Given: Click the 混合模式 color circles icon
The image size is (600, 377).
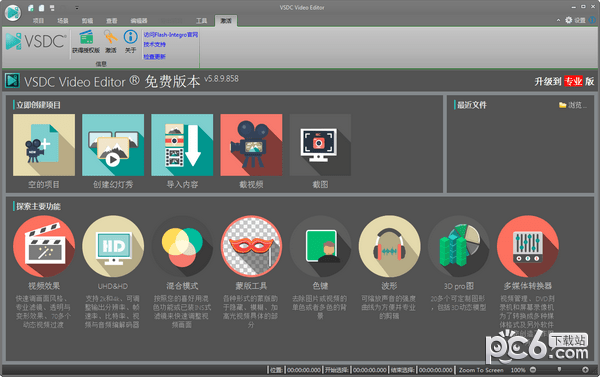Looking at the screenshot, I should tap(182, 246).
